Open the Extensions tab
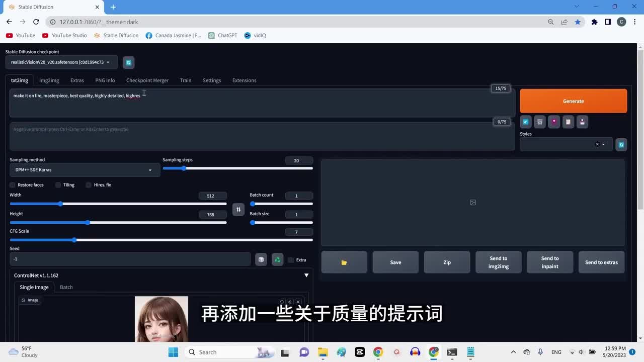Viewport: 644px width, 362px height. click(x=244, y=80)
